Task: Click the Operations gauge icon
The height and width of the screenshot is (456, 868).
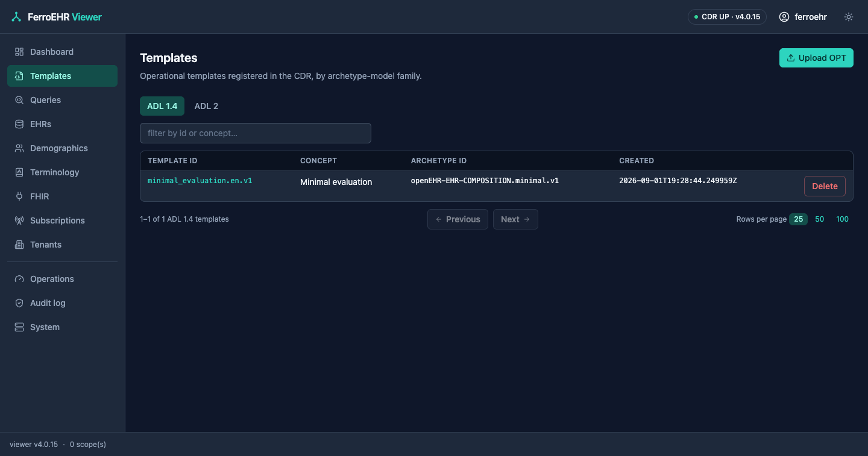Action: (19, 279)
